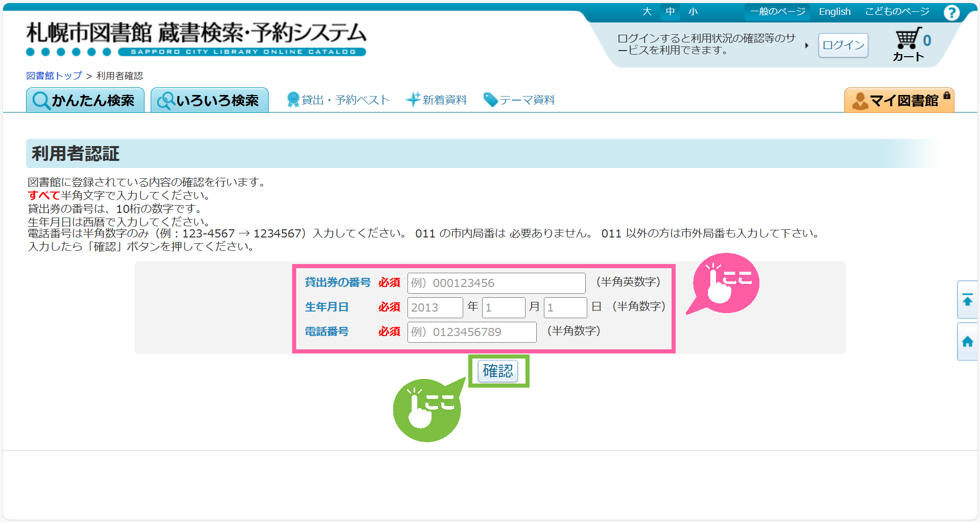Click the help question mark icon
The height and width of the screenshot is (523, 980).
pyautogui.click(x=951, y=12)
